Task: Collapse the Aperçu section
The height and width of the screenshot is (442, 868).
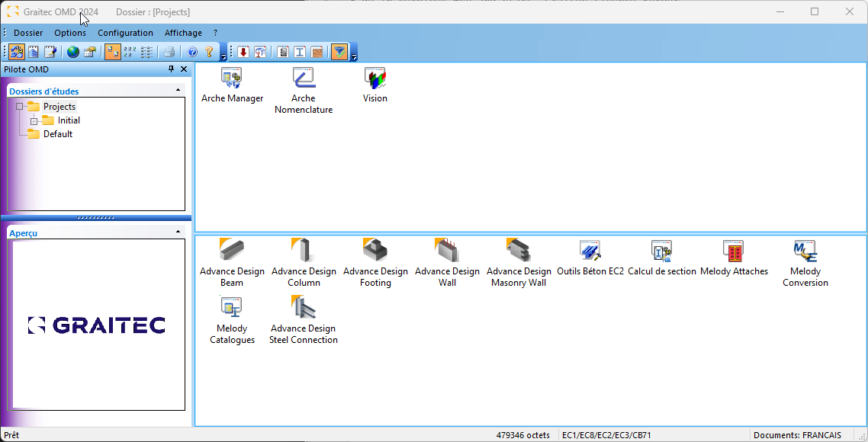Action: 178,232
